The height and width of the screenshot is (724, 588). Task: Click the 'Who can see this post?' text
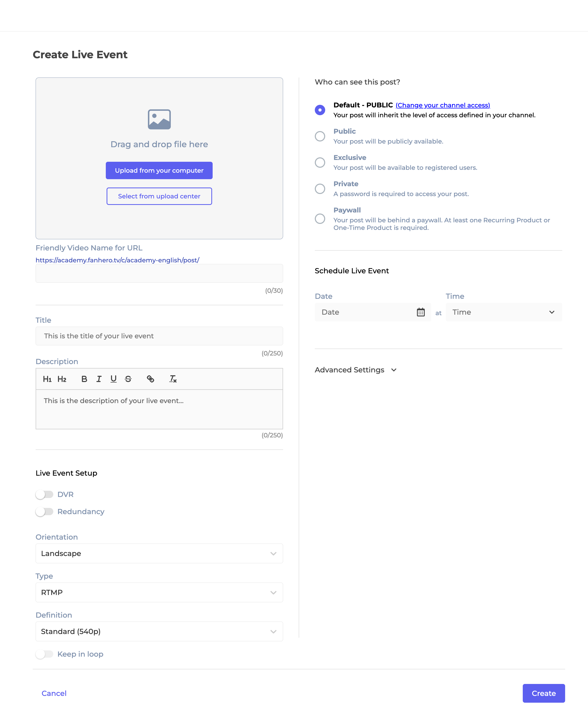[x=357, y=82]
